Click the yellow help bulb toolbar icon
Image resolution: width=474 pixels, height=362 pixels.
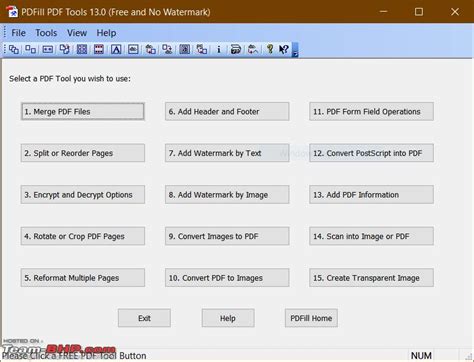(x=270, y=49)
